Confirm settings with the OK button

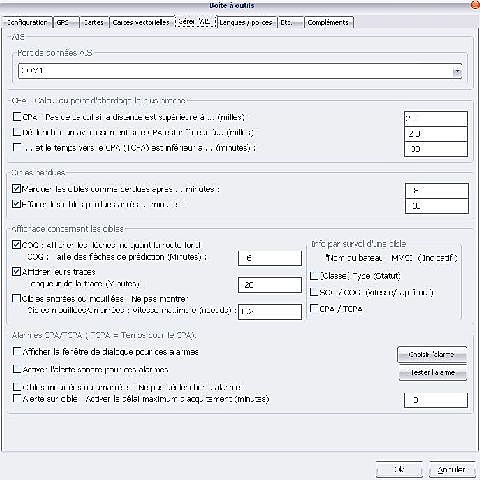point(399,469)
